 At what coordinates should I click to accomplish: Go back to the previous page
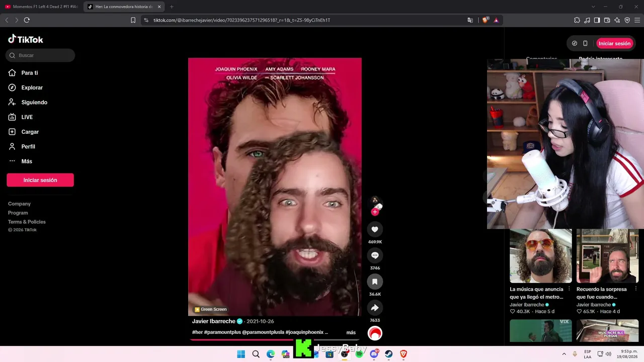[7, 20]
